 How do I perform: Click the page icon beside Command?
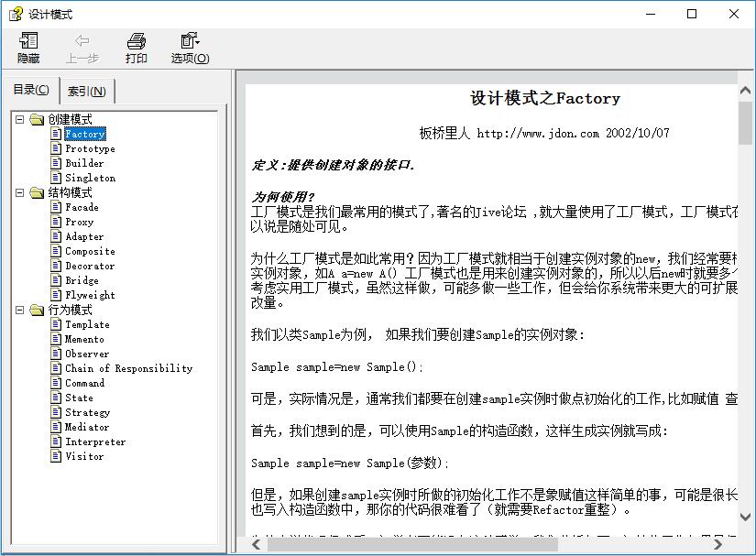pyautogui.click(x=57, y=383)
